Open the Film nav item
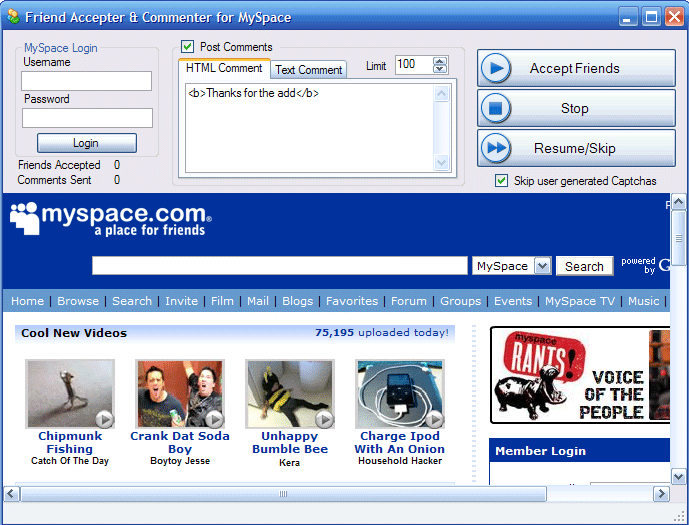 coord(222,301)
